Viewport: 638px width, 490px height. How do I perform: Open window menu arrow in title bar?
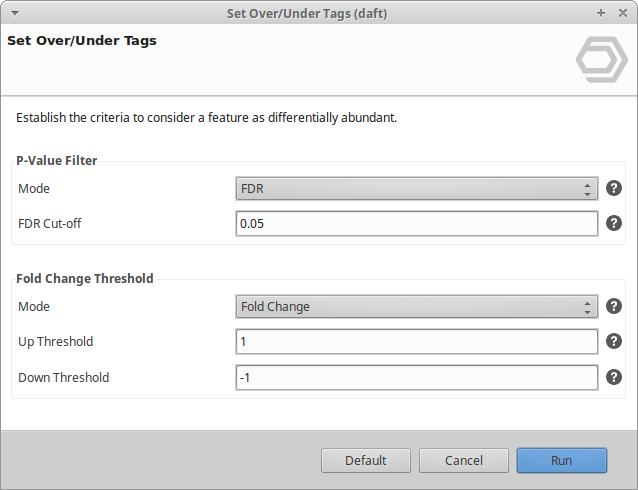[13, 13]
